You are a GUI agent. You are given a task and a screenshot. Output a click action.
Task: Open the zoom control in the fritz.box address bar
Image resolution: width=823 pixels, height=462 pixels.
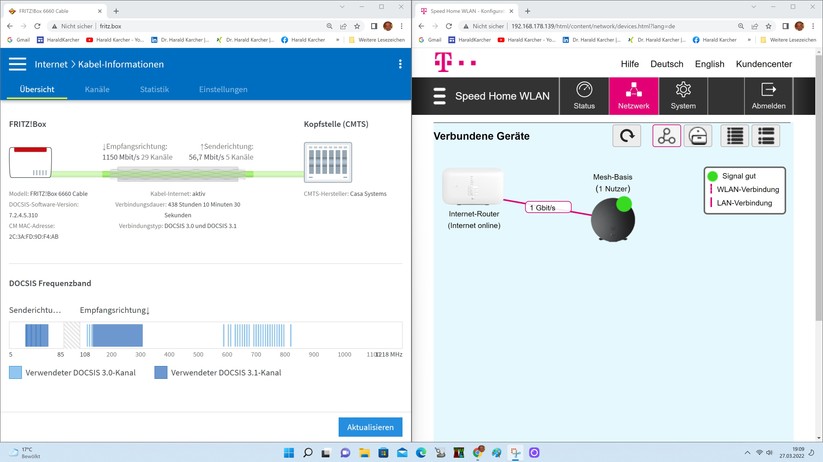click(x=329, y=26)
